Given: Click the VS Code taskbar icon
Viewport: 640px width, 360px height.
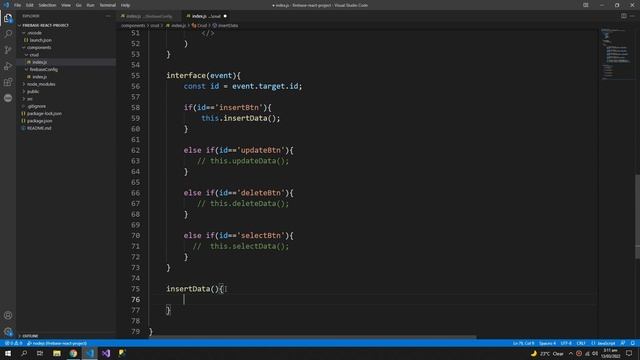Looking at the screenshot, I should pos(90,353).
